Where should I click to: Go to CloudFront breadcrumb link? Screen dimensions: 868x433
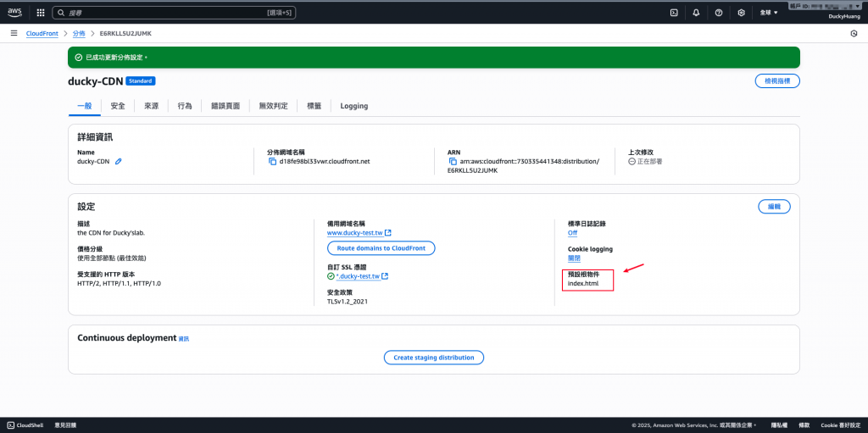[42, 33]
